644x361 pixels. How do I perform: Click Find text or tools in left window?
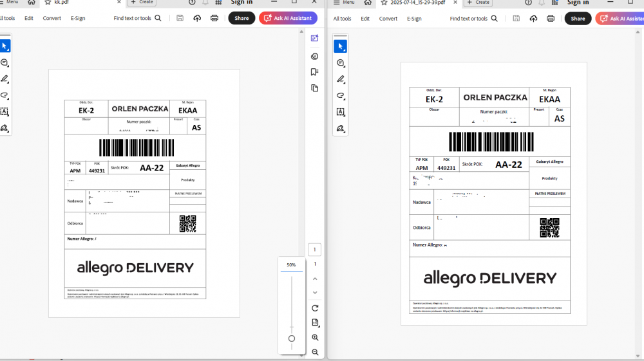click(x=137, y=18)
